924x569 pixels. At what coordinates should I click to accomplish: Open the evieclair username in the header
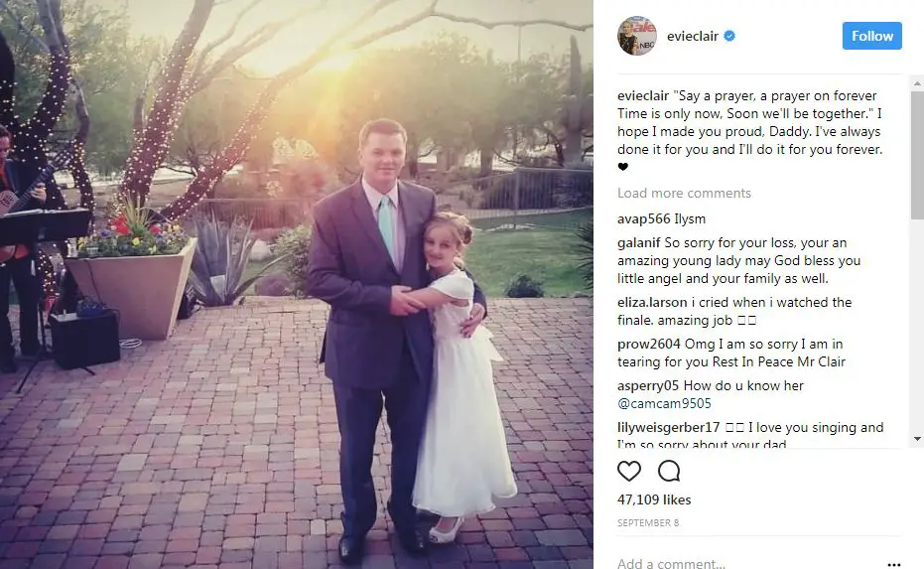(x=693, y=36)
